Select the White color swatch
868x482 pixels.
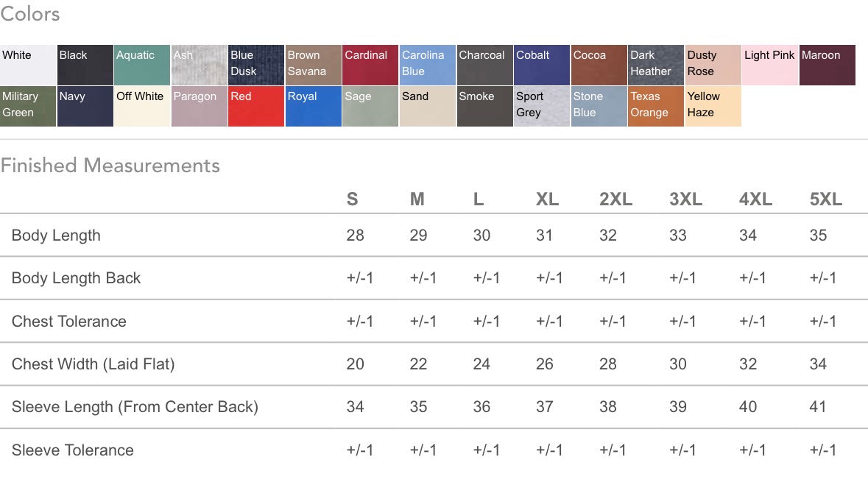pyautogui.click(x=28, y=65)
